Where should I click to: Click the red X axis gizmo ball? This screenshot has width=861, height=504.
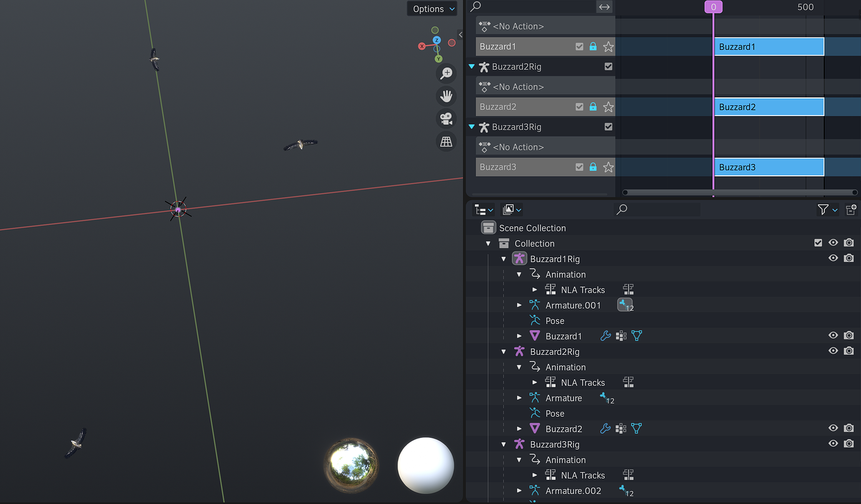tap(422, 46)
